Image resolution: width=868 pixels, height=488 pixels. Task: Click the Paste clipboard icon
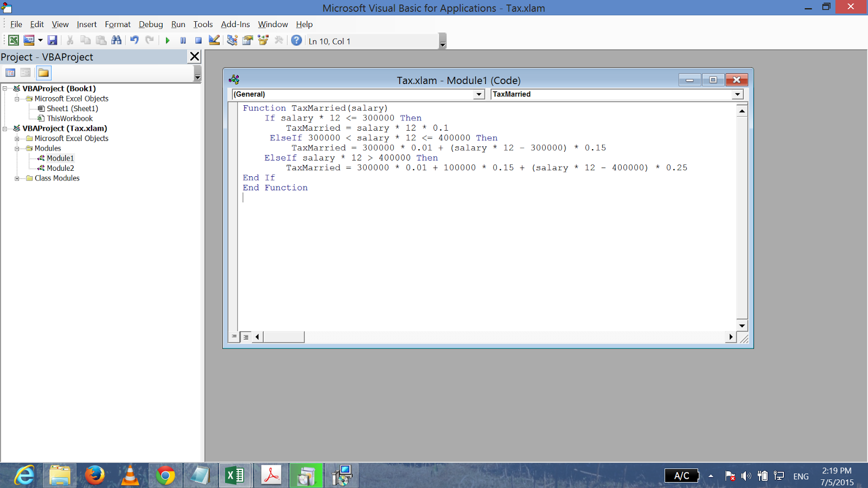101,41
